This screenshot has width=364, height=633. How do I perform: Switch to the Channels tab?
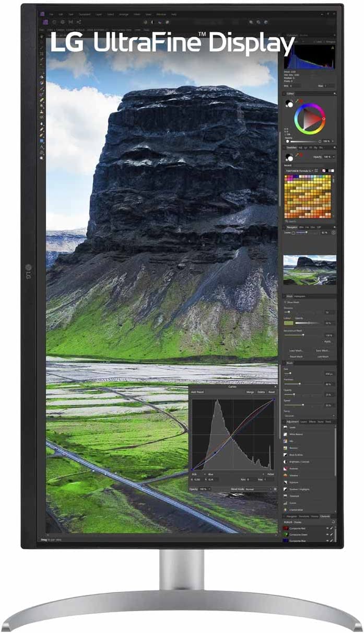click(x=325, y=516)
